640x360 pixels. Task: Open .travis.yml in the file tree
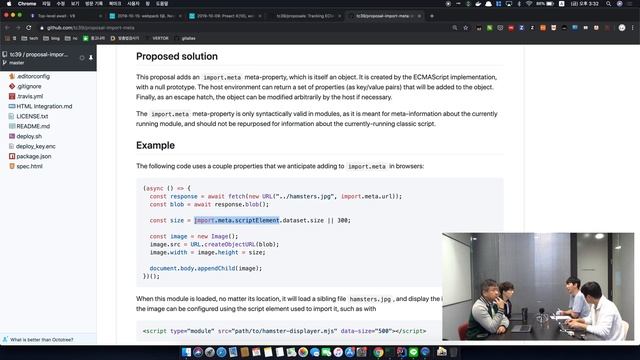coord(30,96)
